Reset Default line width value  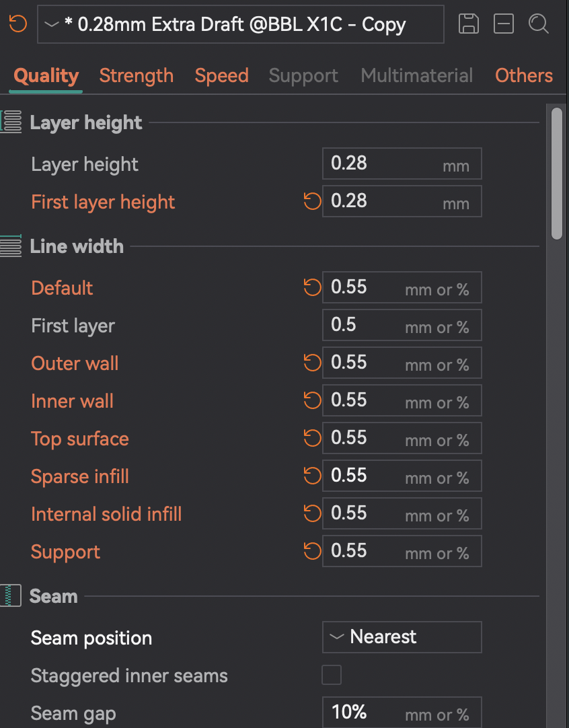pos(312,288)
